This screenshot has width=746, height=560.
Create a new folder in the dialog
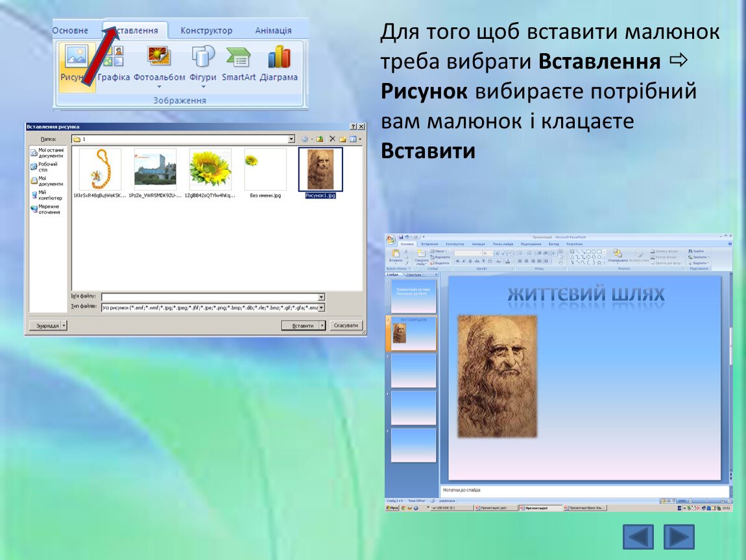pos(343,139)
